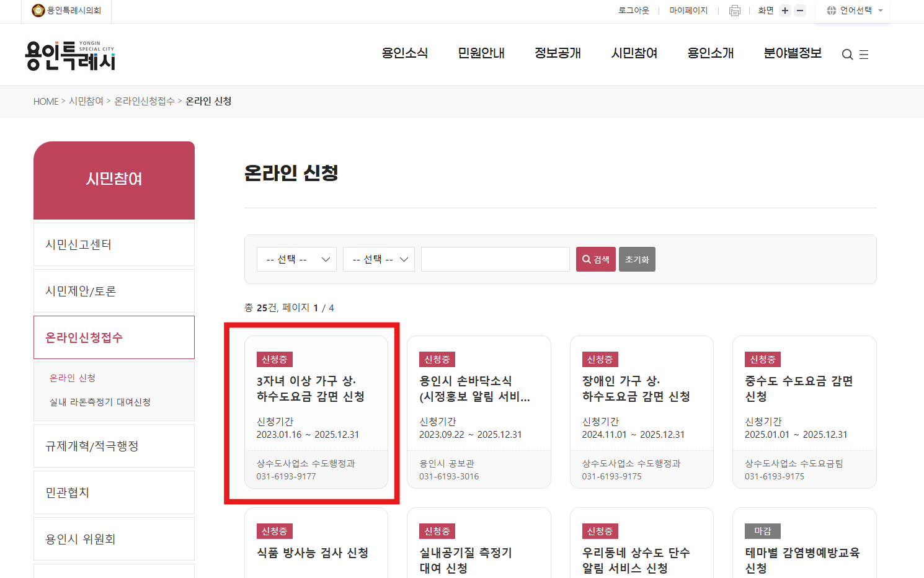The width and height of the screenshot is (924, 578).
Task: Select 민관협치 in sidebar
Action: tap(114, 492)
